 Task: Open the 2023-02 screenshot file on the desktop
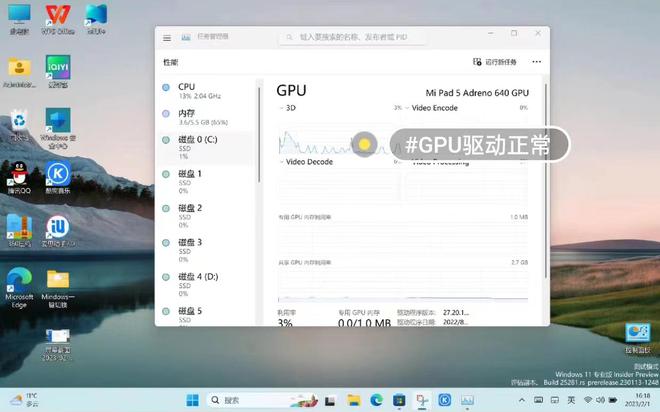(58, 344)
